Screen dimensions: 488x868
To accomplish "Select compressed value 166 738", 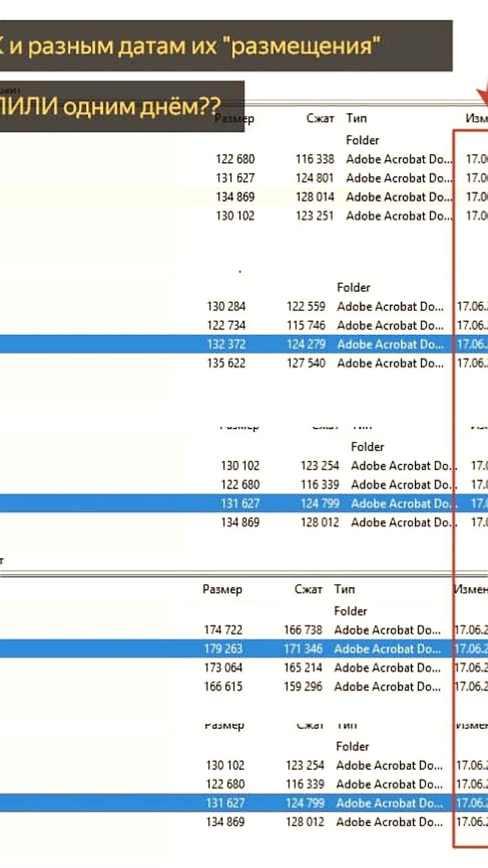I will tap(304, 630).
